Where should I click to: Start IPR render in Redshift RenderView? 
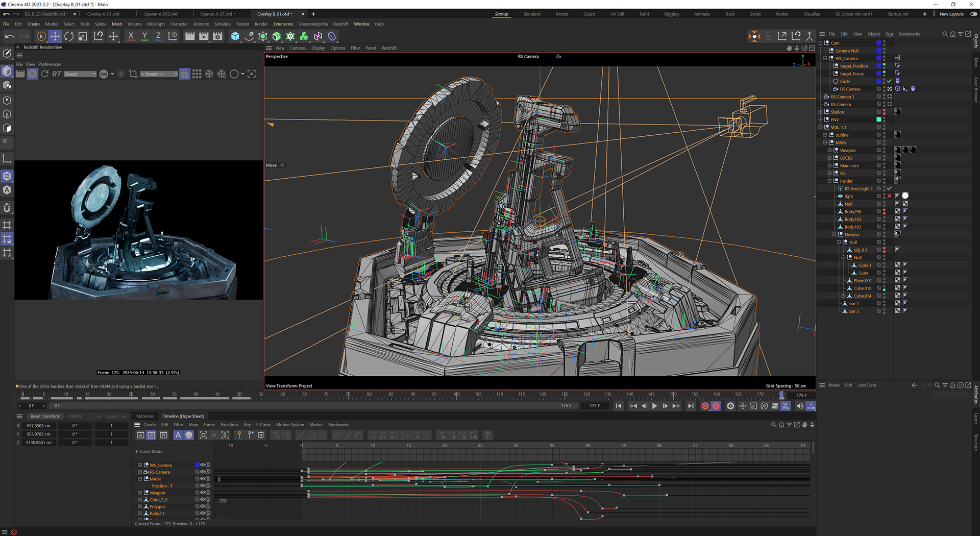click(32, 74)
